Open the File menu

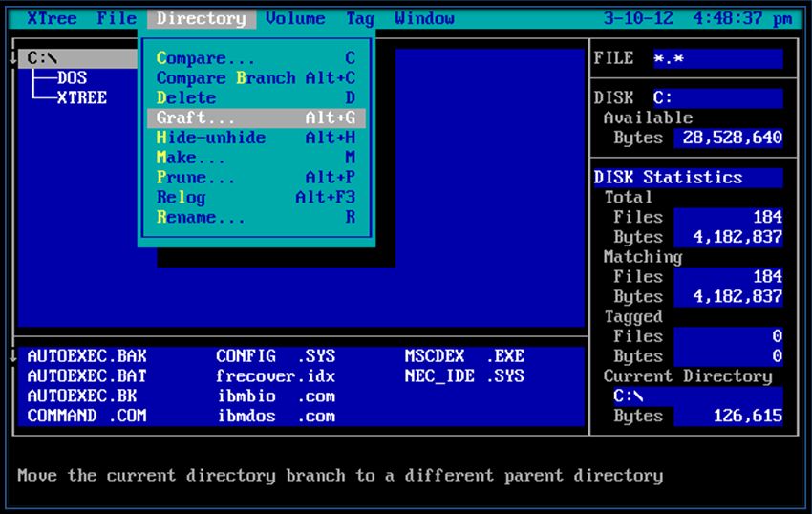[x=117, y=19]
